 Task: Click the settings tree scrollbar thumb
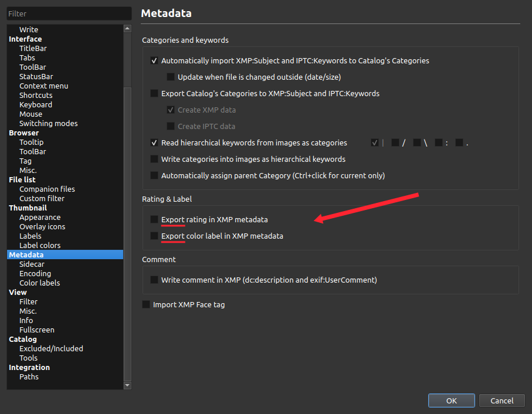point(127,234)
